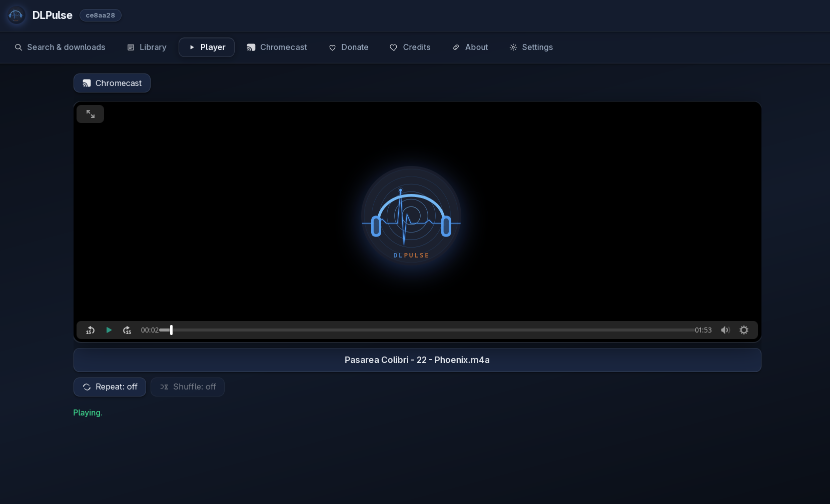830x504 pixels.
Task: Open the Credits tab
Action: [x=410, y=47]
